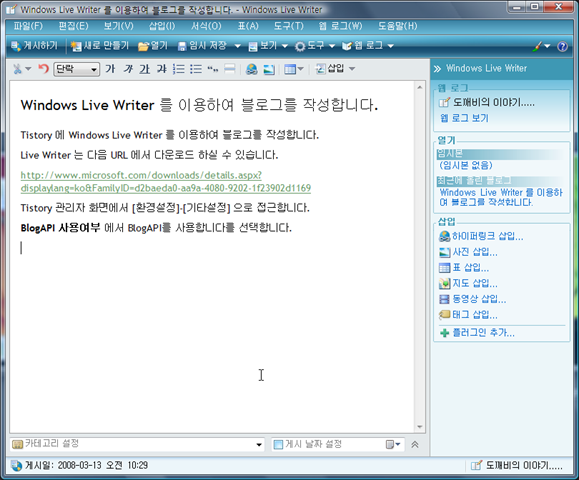Toggle bulleted list icon
Screen dimensions: 579x480
(196, 69)
